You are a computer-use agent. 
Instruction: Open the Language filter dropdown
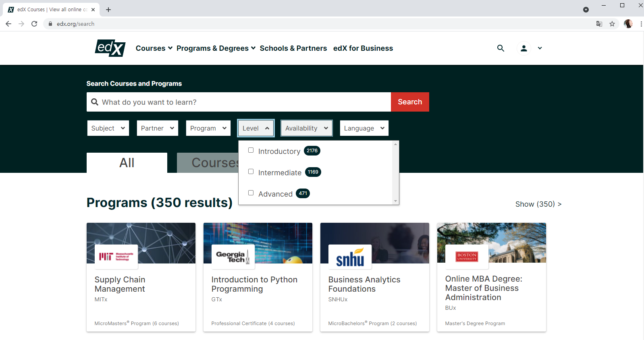(x=364, y=128)
